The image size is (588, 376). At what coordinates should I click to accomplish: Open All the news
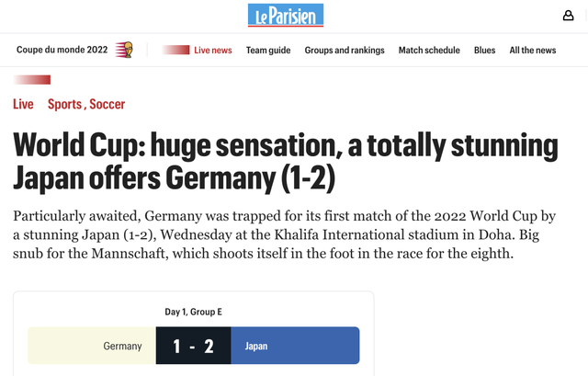pyautogui.click(x=533, y=51)
